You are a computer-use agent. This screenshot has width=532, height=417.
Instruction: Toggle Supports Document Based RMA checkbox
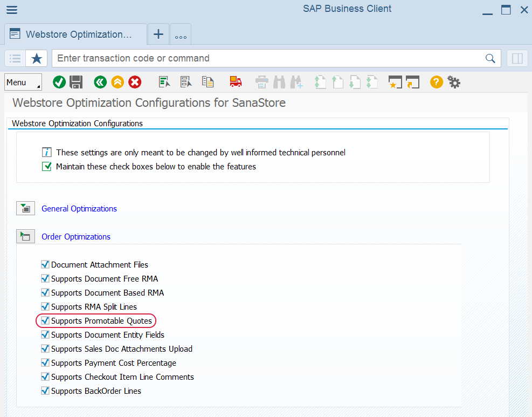point(45,293)
